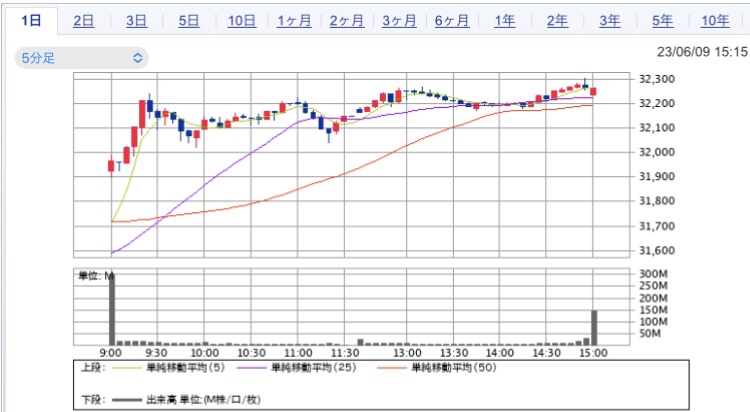
Task: Show the 3ヶ月 chart period
Action: tap(399, 21)
